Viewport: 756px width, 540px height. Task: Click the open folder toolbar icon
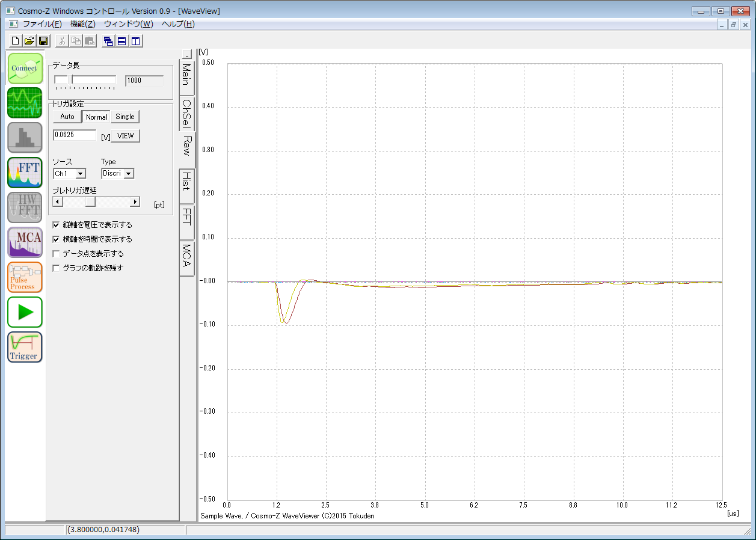click(x=29, y=41)
